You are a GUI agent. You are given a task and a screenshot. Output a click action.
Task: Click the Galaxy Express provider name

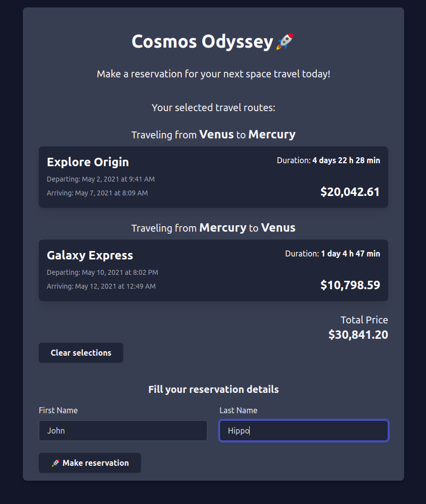[x=89, y=255]
